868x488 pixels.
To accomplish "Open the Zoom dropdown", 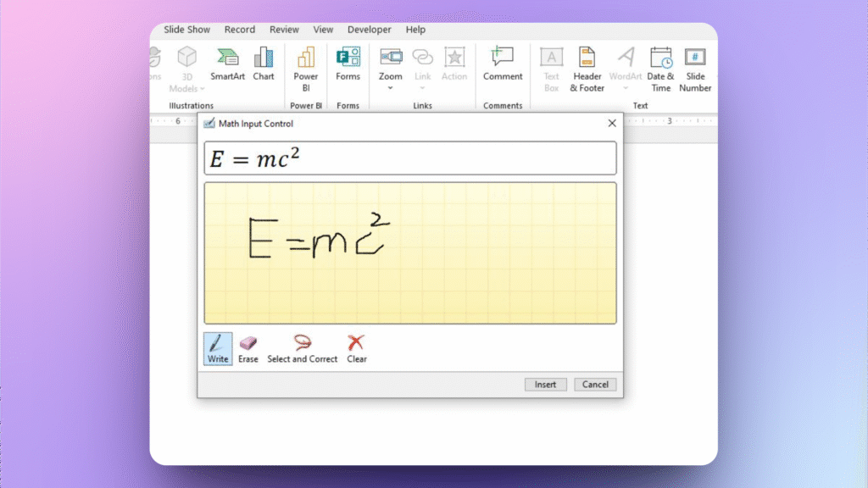I will coord(390,88).
